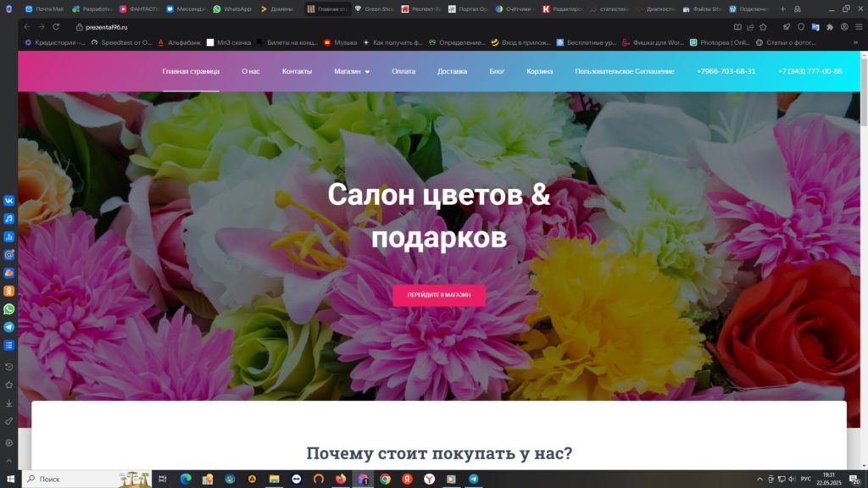Open the music note sidebar icon
The image size is (868, 488).
(8, 219)
